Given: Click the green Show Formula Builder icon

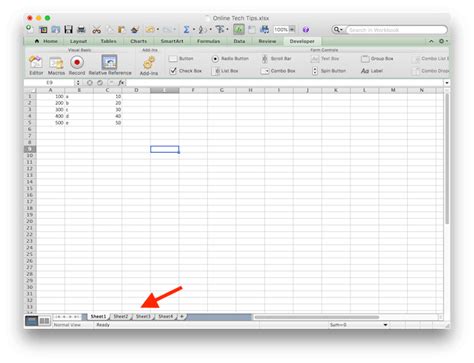Looking at the screenshot, I should coord(239,30).
